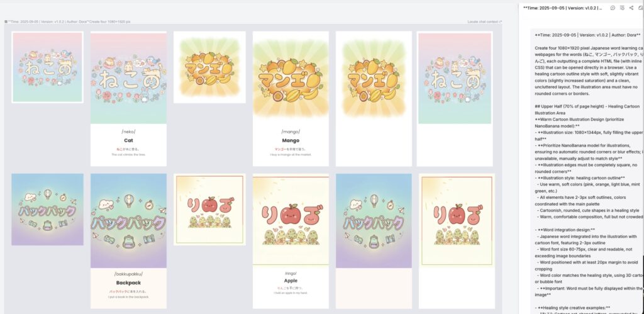The height and width of the screenshot is (314, 644).
Task: Select the mango card without caption text
Action: pos(374,99)
